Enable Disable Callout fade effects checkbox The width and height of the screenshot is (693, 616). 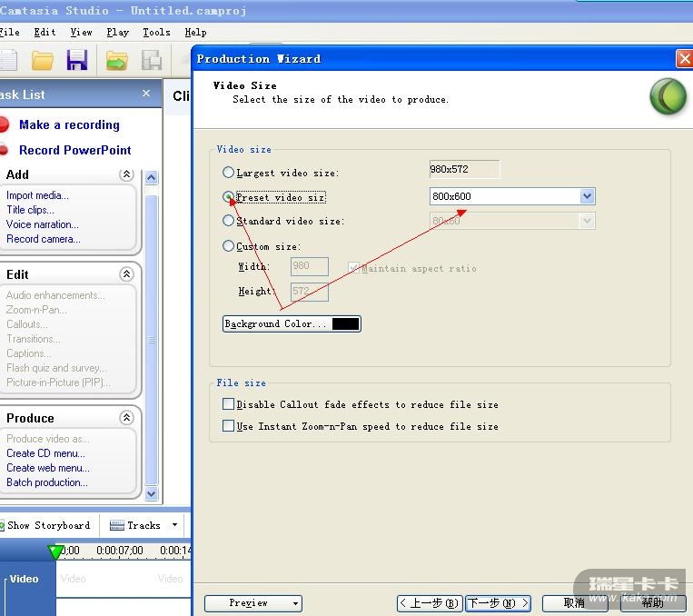pyautogui.click(x=228, y=403)
